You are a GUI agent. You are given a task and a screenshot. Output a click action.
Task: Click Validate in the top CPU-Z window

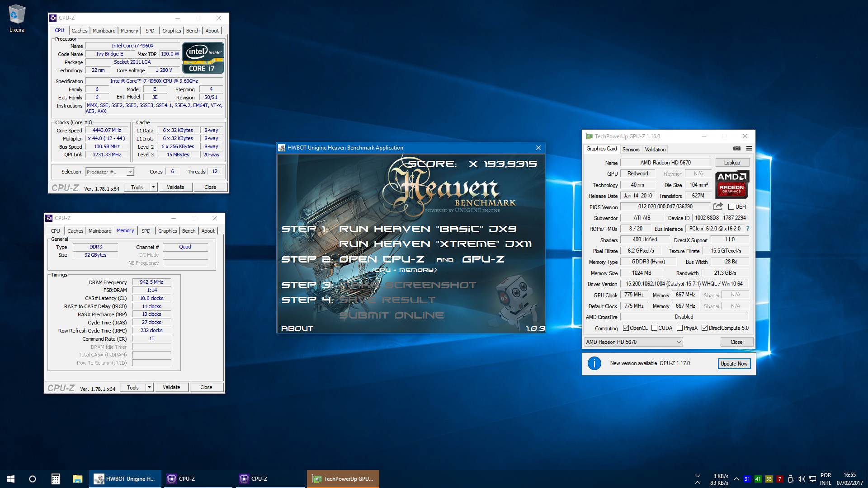click(x=175, y=187)
